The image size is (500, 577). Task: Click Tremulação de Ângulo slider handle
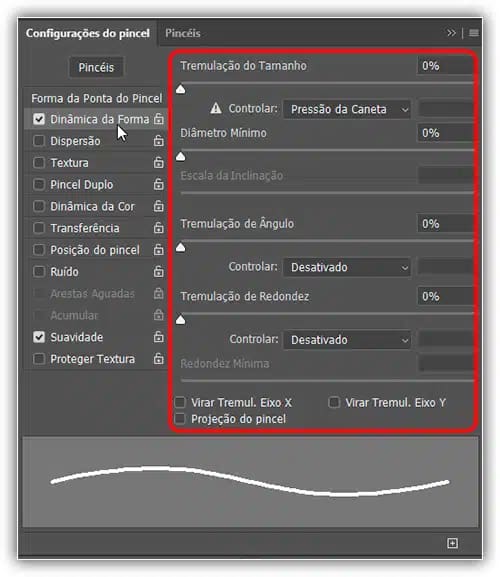pos(180,248)
